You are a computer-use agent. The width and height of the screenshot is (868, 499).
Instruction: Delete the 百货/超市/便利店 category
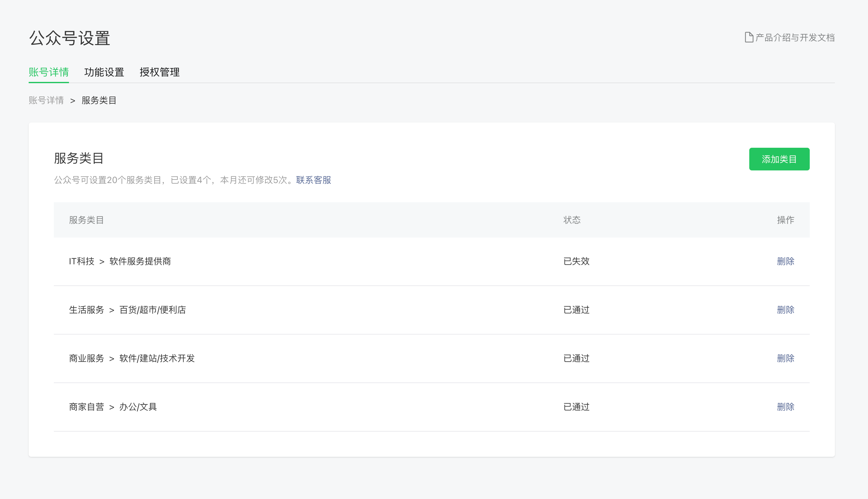pos(785,310)
